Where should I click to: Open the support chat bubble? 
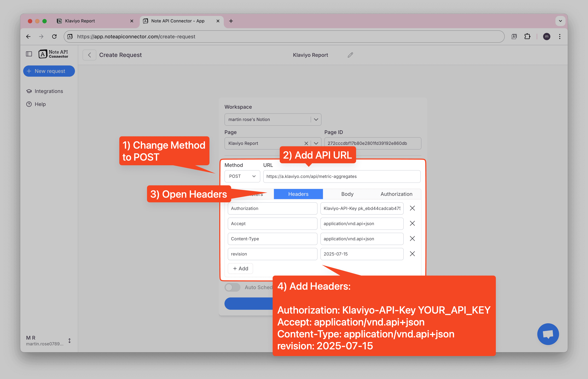[548, 334]
